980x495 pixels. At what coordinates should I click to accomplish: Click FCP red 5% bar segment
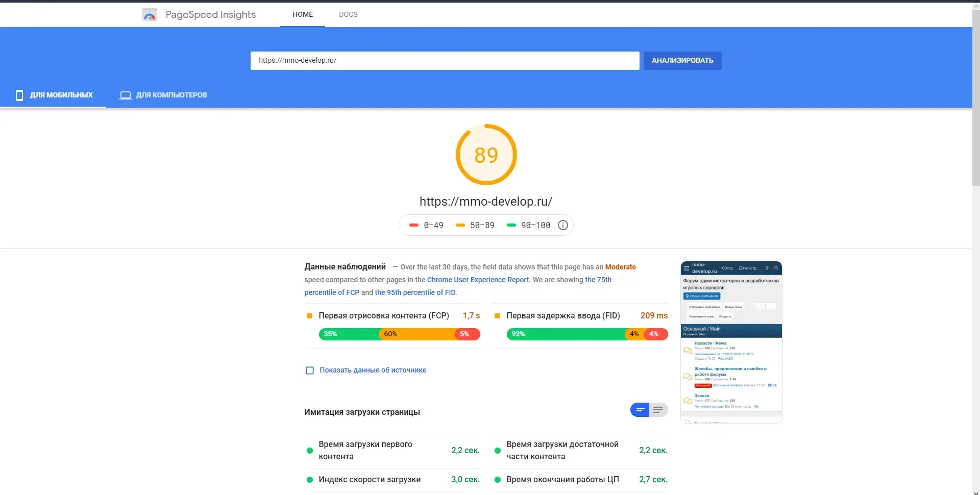point(468,334)
